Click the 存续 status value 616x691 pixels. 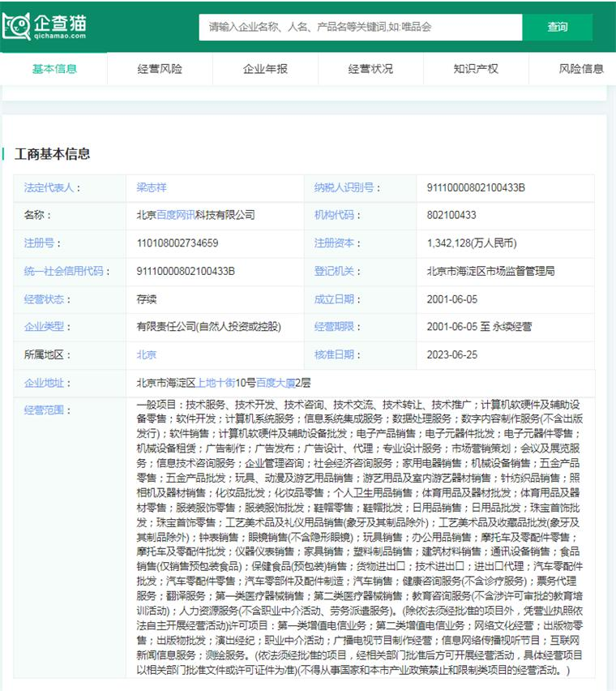[x=147, y=299]
